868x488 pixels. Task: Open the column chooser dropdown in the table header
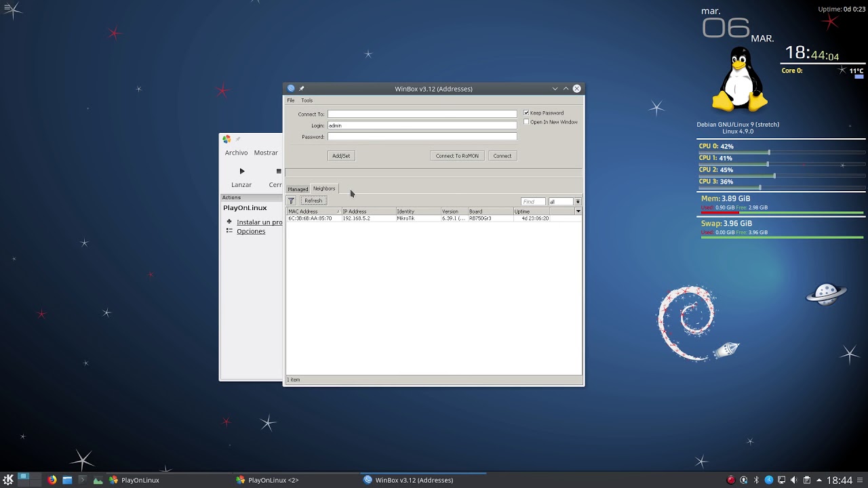coord(578,211)
